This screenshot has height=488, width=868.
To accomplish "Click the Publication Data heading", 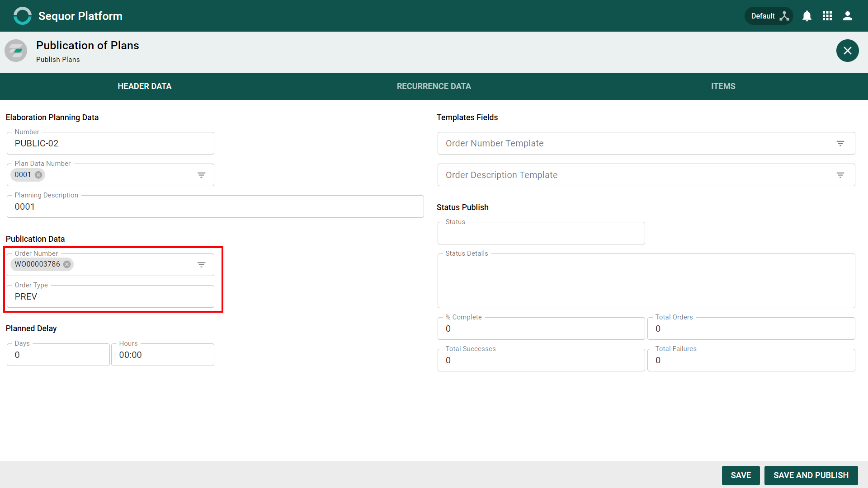I will 35,239.
